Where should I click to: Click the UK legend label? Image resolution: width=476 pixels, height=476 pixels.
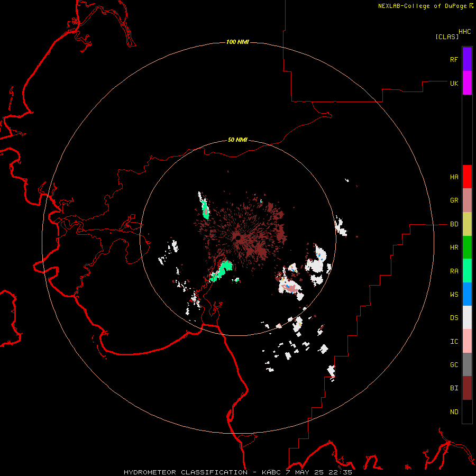tap(454, 83)
